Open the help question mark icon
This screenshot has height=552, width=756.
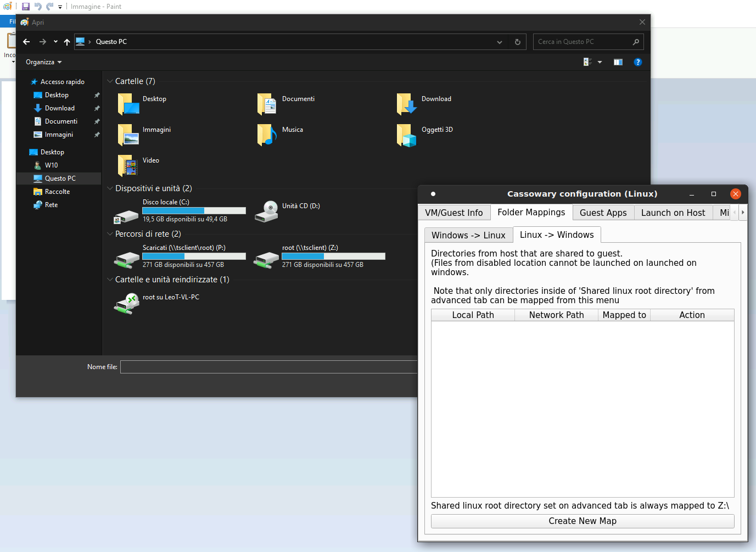637,62
